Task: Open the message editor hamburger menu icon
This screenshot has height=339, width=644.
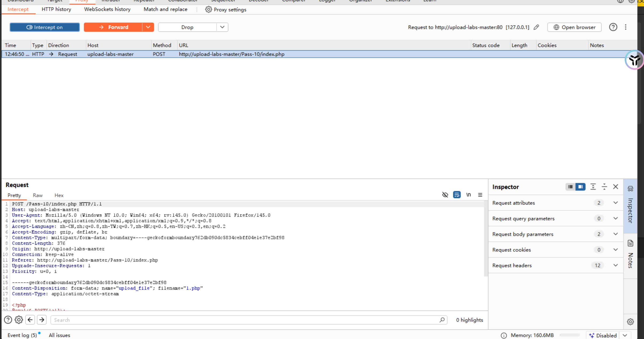Action: 480,195
